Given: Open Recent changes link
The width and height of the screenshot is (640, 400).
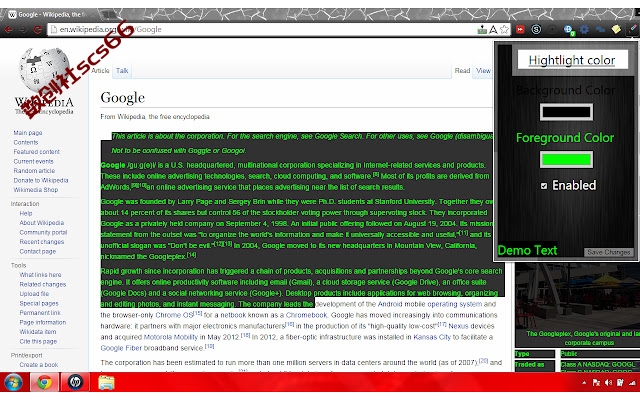Looking at the screenshot, I should [x=42, y=242].
